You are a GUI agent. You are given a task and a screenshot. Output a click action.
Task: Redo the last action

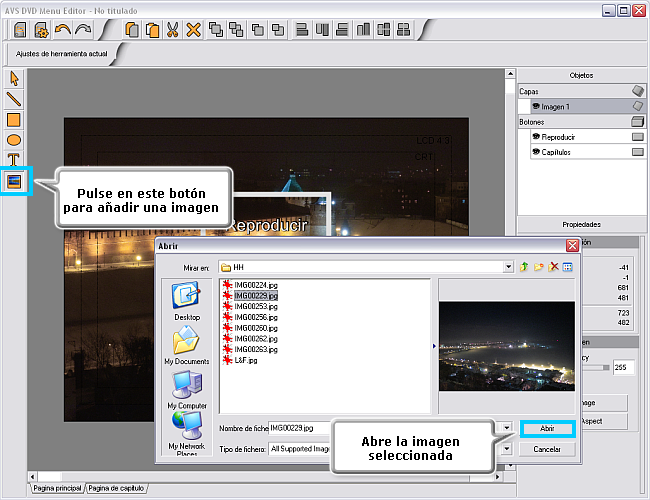point(83,30)
